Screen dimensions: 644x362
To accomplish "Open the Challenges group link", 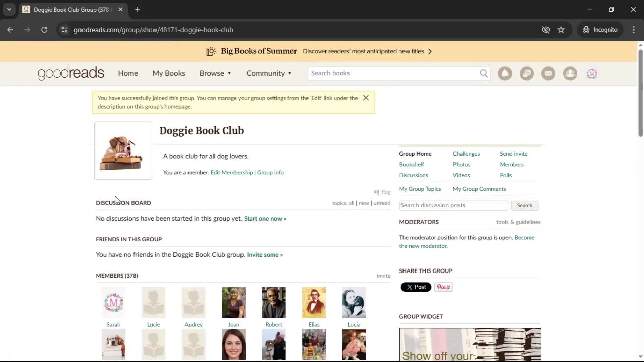I will tap(466, 154).
